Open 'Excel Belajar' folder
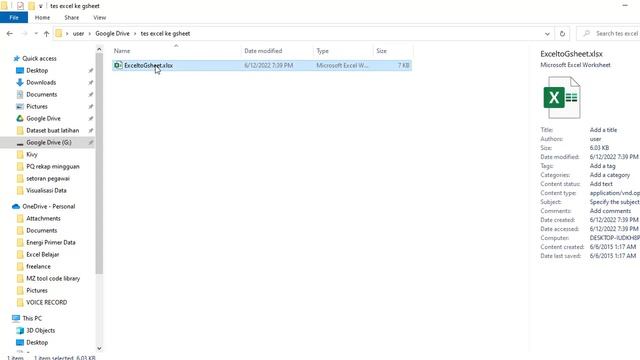 [x=42, y=254]
